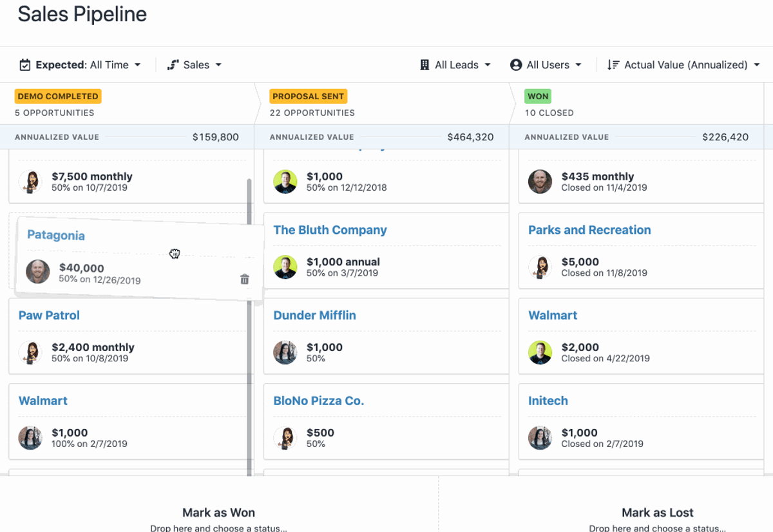
Task: Click the Initech card owner avatar
Action: click(540, 438)
